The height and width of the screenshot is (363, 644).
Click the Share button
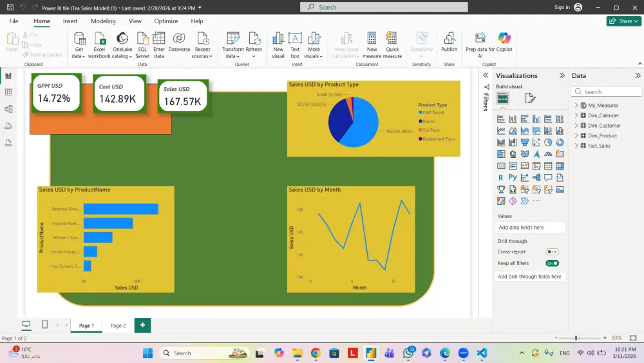tap(623, 21)
